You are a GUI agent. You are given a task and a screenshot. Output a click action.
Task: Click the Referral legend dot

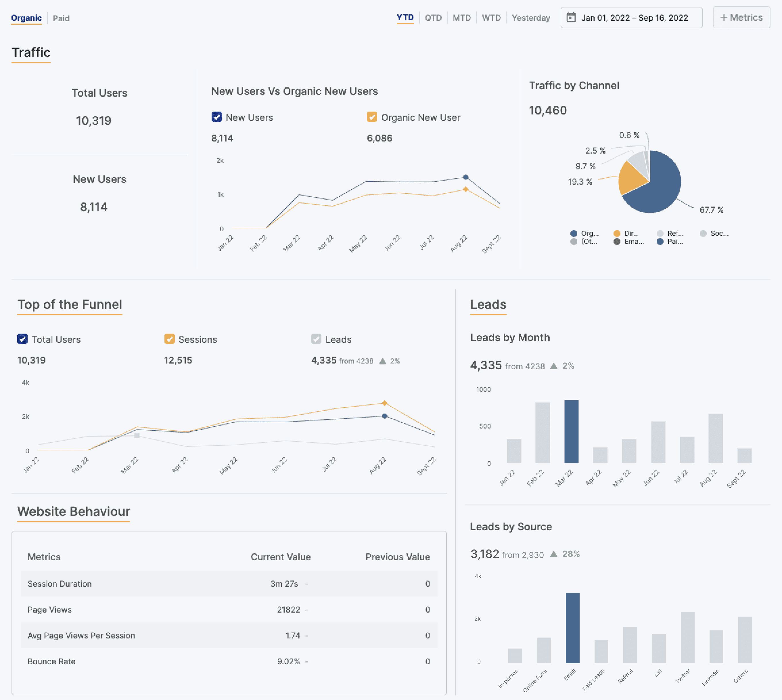[x=660, y=234]
